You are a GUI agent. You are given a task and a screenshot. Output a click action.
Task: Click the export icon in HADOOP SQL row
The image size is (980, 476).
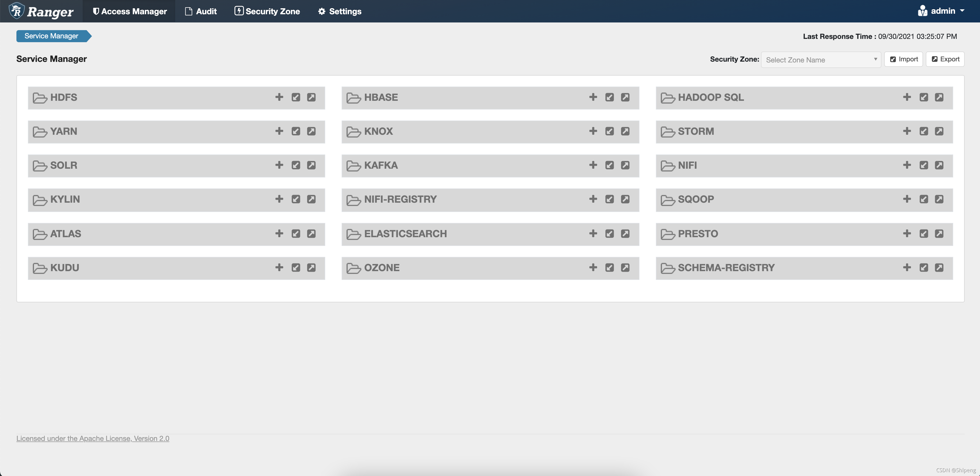tap(939, 98)
